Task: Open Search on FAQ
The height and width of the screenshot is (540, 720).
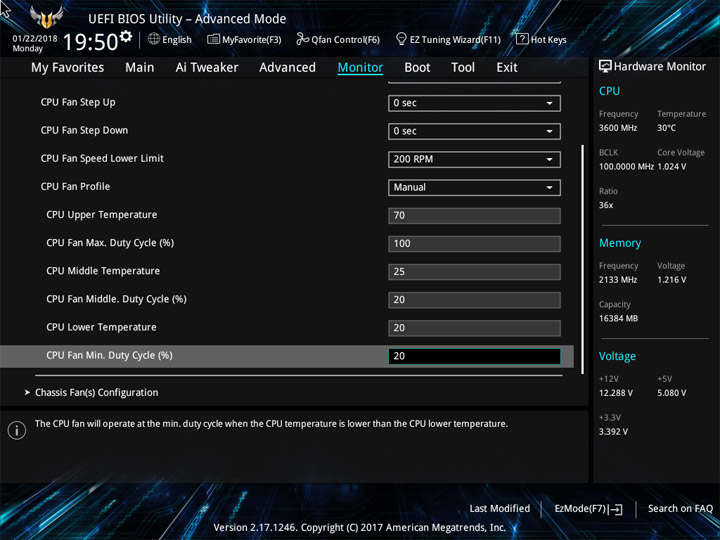Action: tap(680, 508)
